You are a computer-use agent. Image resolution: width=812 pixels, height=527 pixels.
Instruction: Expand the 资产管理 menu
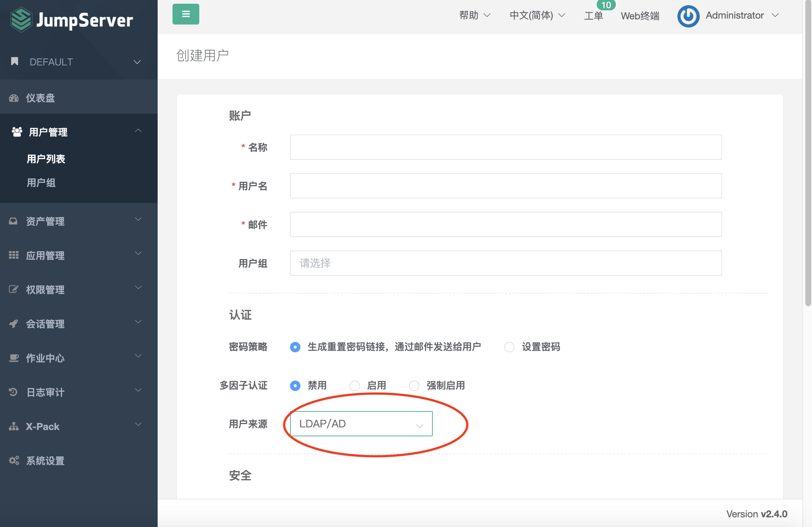click(x=79, y=221)
